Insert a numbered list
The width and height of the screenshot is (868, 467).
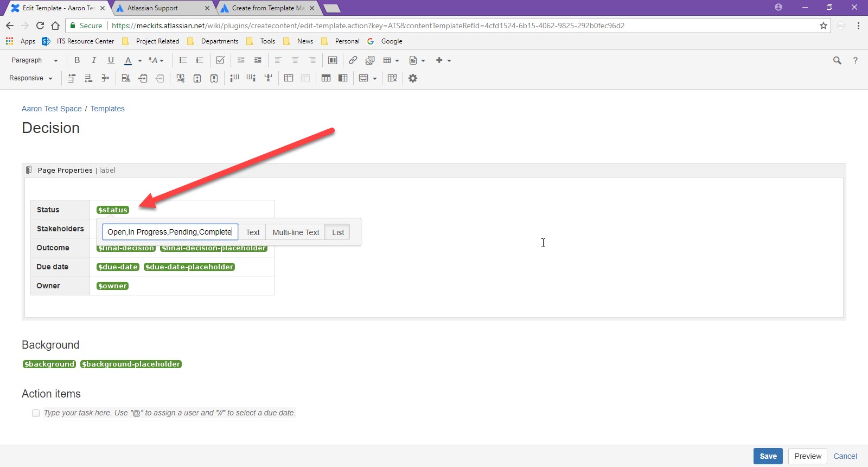click(200, 60)
